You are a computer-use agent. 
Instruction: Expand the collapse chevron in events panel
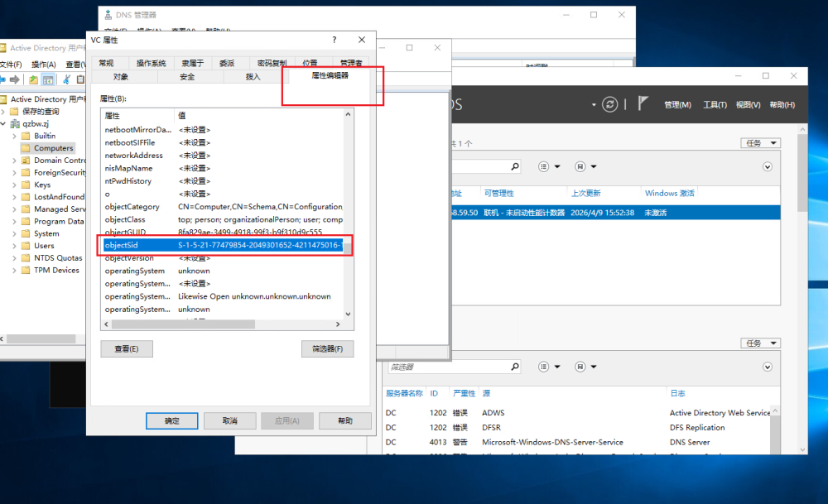(x=768, y=367)
